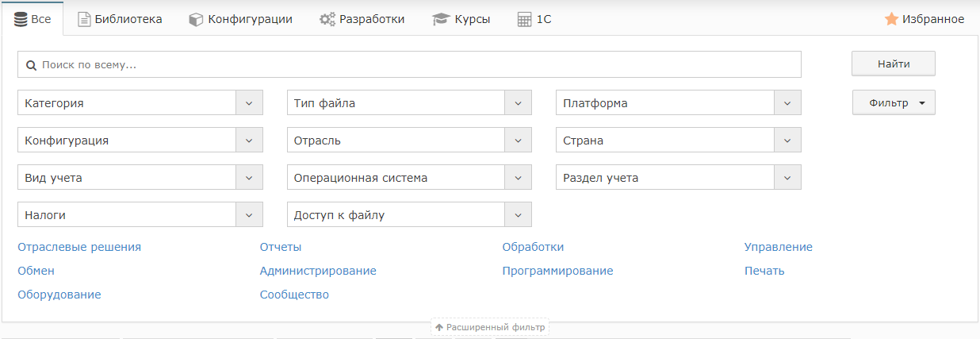Screen dimensions: 980x339
Task: Expand the Категория dropdown
Action: [x=249, y=103]
